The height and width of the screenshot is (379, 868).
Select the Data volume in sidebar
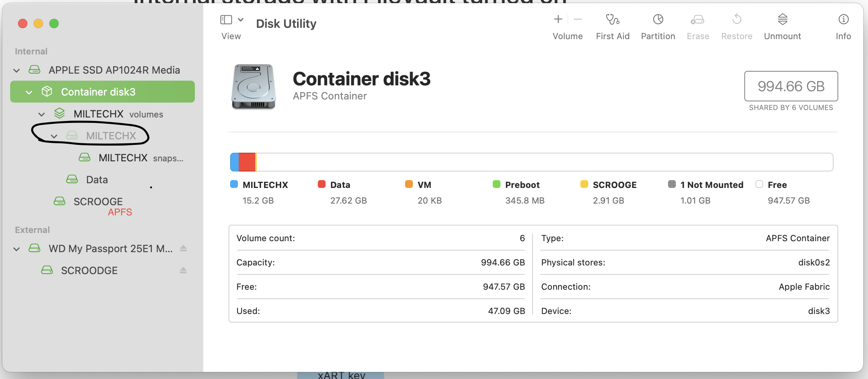(97, 180)
